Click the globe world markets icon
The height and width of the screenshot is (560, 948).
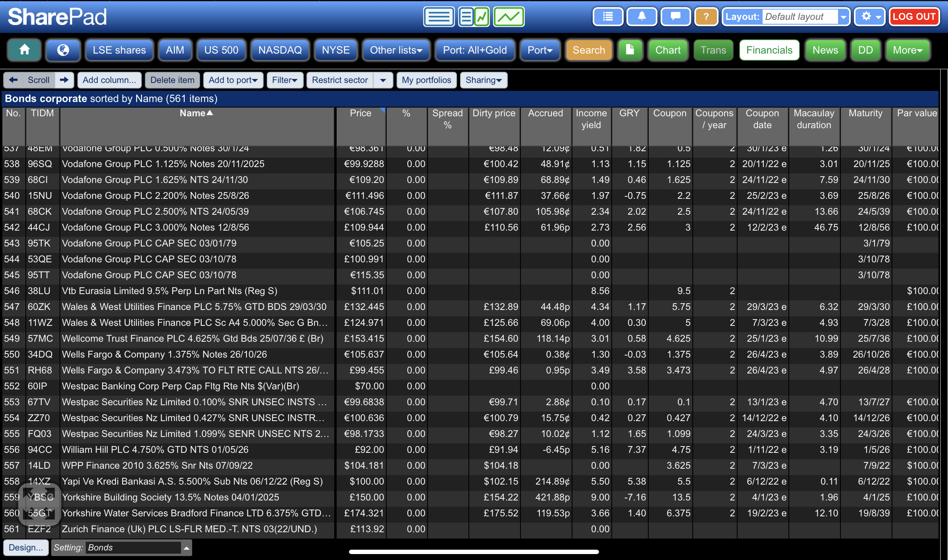[x=63, y=50]
